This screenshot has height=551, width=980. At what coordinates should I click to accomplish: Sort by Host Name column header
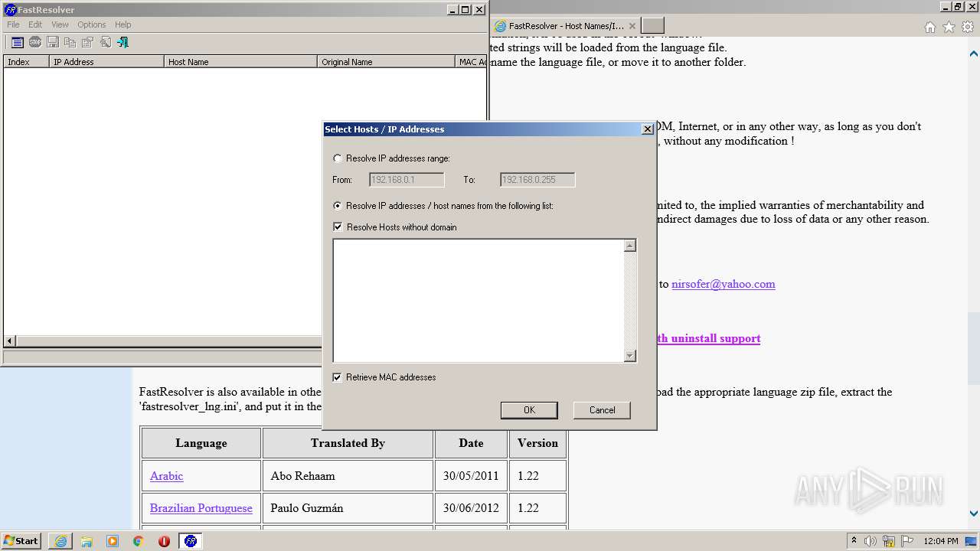click(x=240, y=62)
